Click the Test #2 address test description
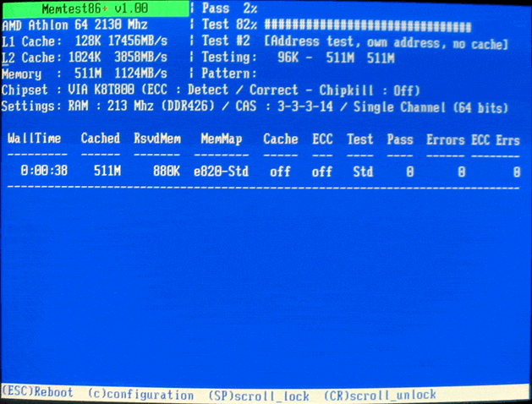The image size is (532, 404). click(x=355, y=41)
